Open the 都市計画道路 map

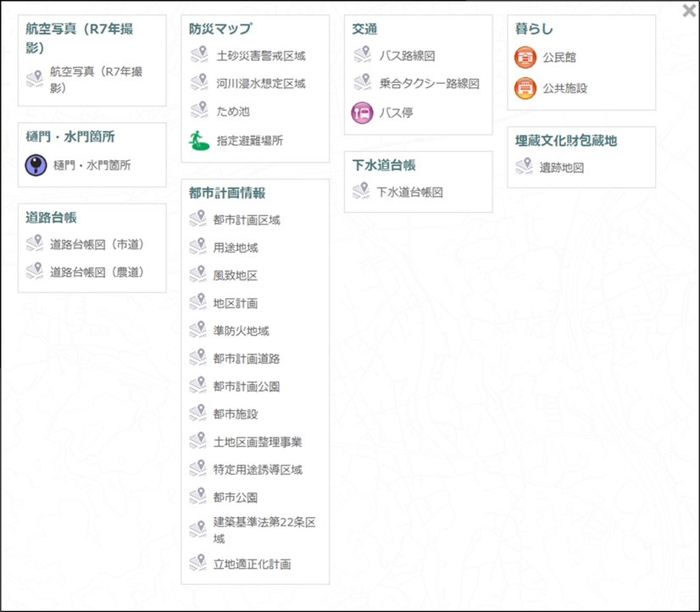pos(247,359)
